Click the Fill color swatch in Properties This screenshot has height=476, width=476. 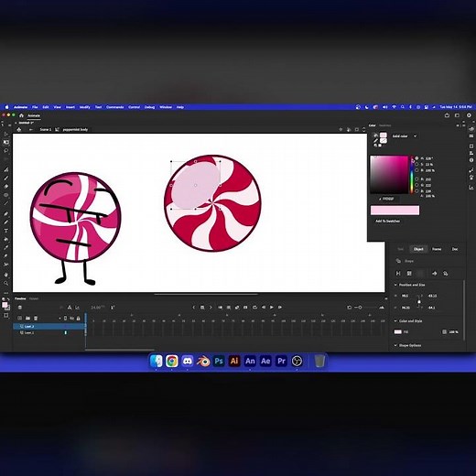398,331
